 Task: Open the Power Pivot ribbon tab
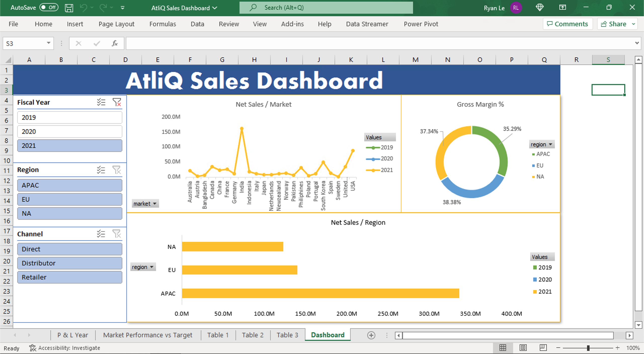421,24
